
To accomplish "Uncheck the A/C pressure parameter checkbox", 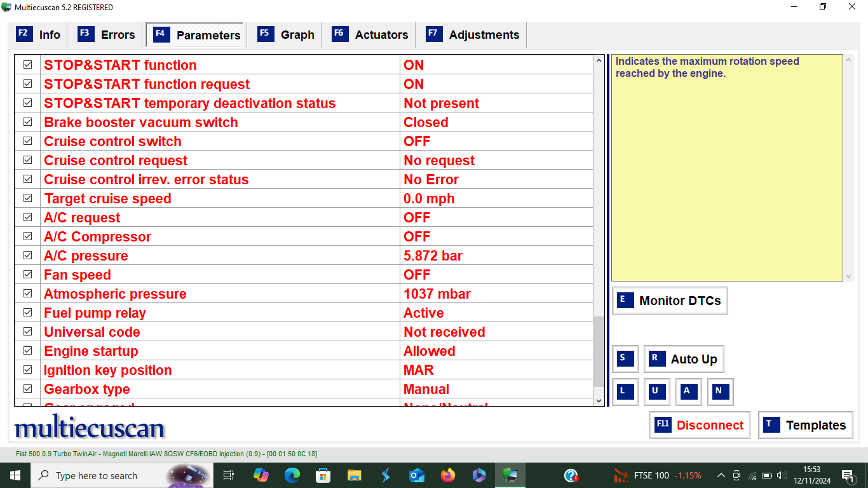I will [x=28, y=255].
